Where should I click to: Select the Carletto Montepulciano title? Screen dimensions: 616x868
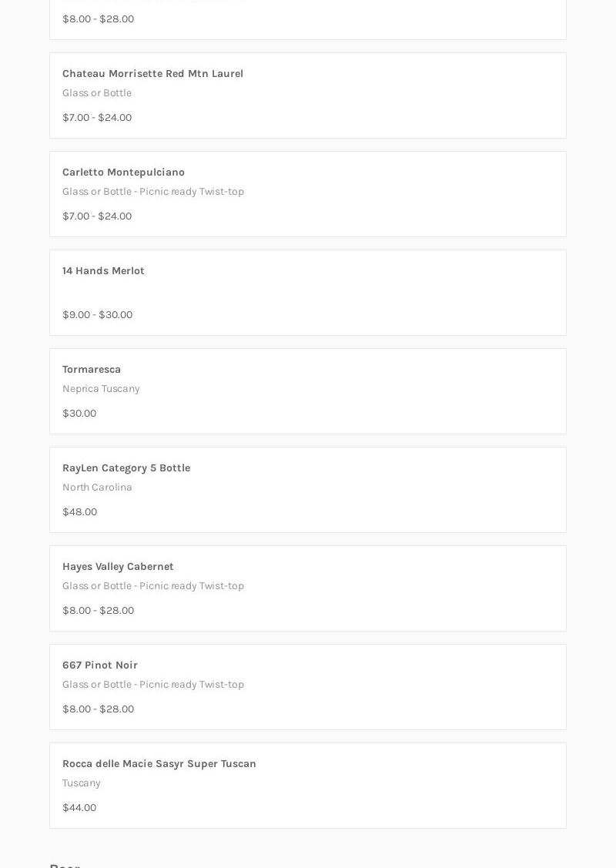pyautogui.click(x=123, y=173)
